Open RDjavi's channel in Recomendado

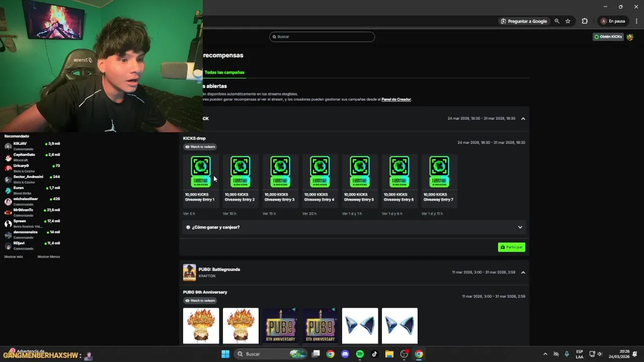click(32, 246)
